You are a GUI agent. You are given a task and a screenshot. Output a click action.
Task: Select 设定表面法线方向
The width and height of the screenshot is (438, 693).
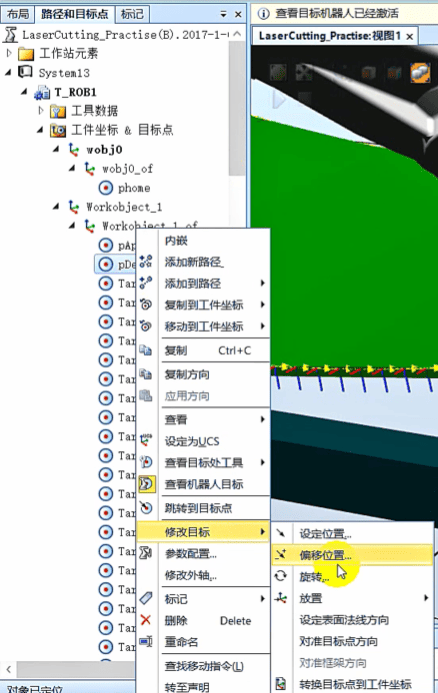pyautogui.click(x=352, y=620)
